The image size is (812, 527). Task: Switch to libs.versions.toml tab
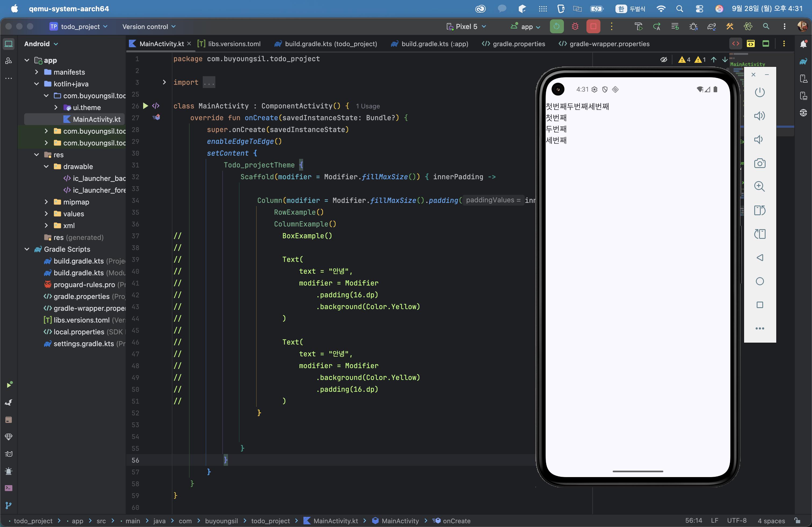point(230,44)
